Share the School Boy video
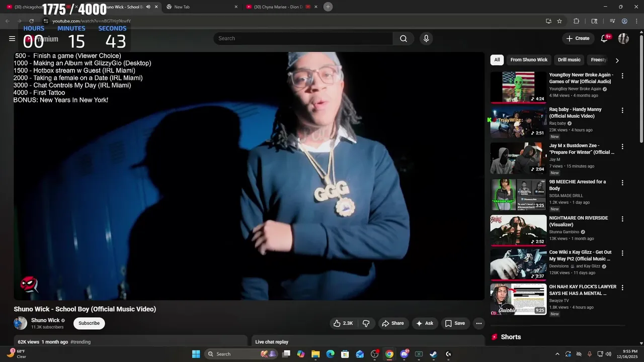The width and height of the screenshot is (644, 362). [x=392, y=323]
